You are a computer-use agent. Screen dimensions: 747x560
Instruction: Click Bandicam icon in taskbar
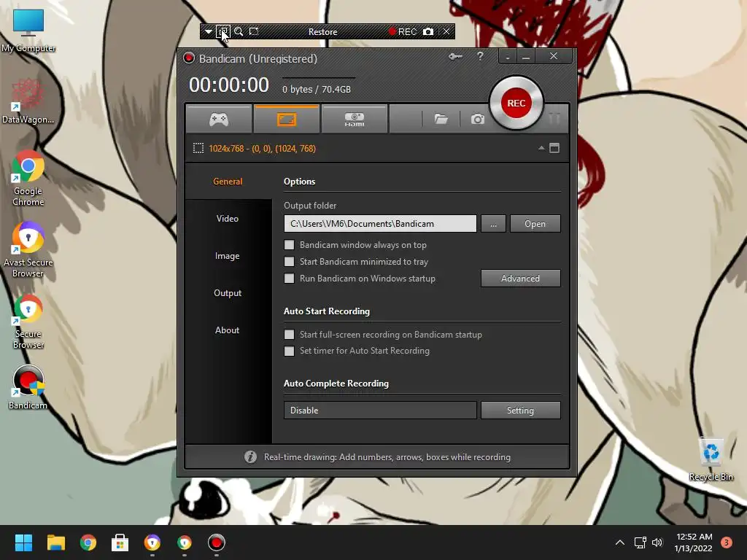[x=216, y=542]
